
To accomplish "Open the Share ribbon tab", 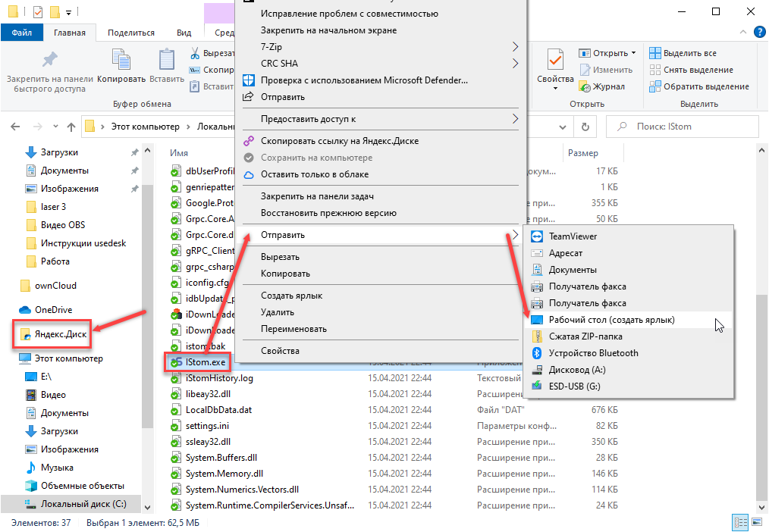I will (130, 33).
